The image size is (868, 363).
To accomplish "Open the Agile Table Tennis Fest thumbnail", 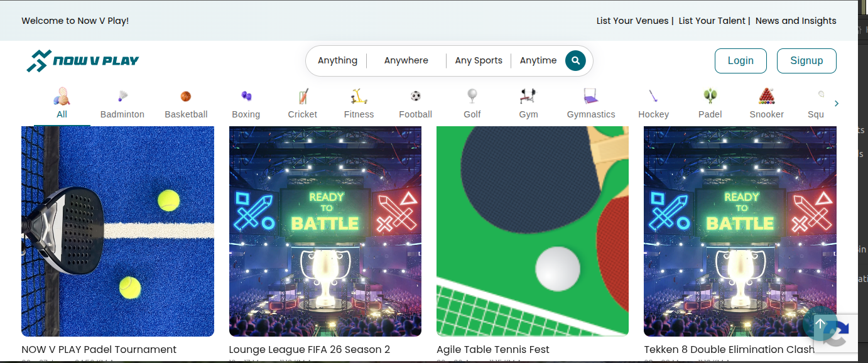I will [x=533, y=231].
